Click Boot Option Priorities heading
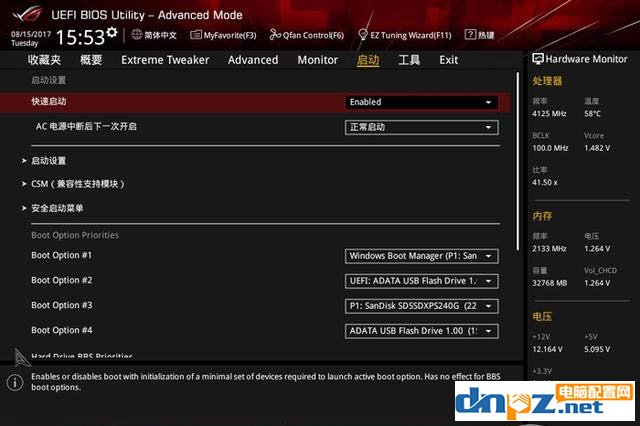The image size is (640, 426). click(75, 235)
